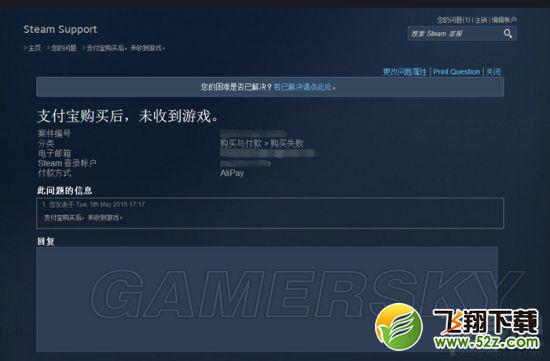Click the 注销 logout link
This screenshot has height=361, width=550.
tap(481, 20)
